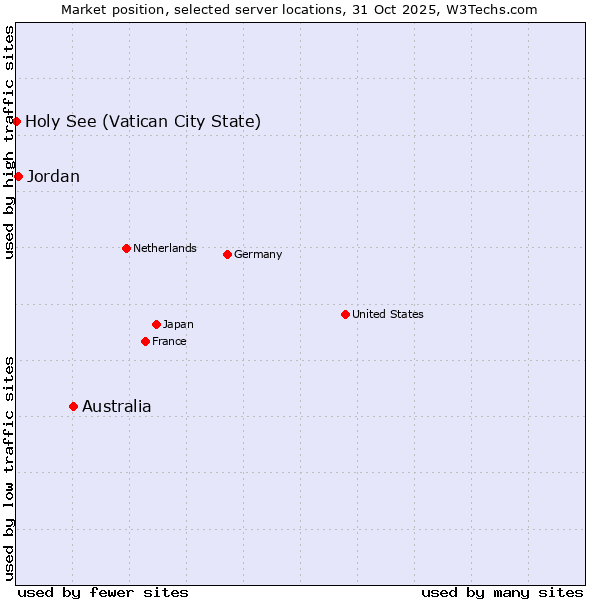Click the 'used by many sites' axis label
Image resolution: width=600 pixels, height=600 pixels.
(x=502, y=592)
